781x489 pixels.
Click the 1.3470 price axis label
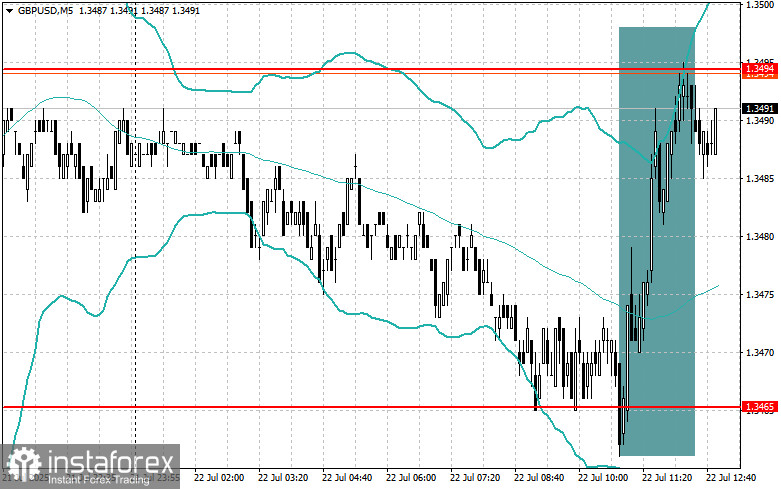(760, 353)
